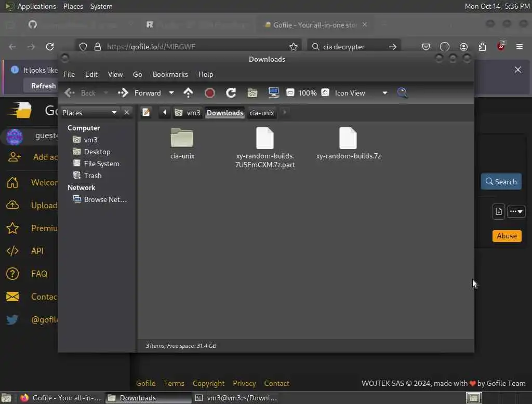Click Forward button in file manager
Viewport: 532px width, 404px height.
coord(140,92)
